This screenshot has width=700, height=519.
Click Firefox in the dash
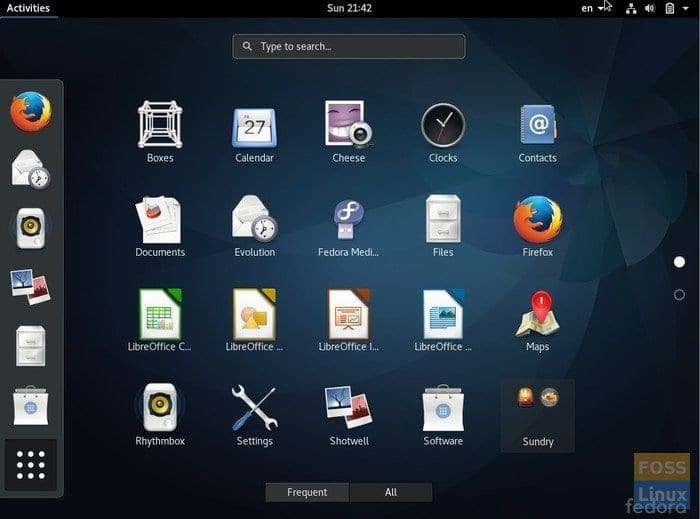click(x=31, y=112)
